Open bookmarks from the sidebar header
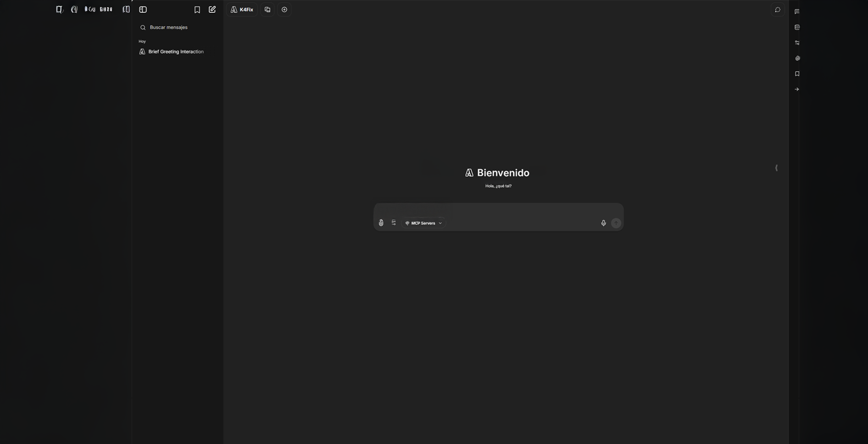Image resolution: width=868 pixels, height=444 pixels. [x=197, y=10]
